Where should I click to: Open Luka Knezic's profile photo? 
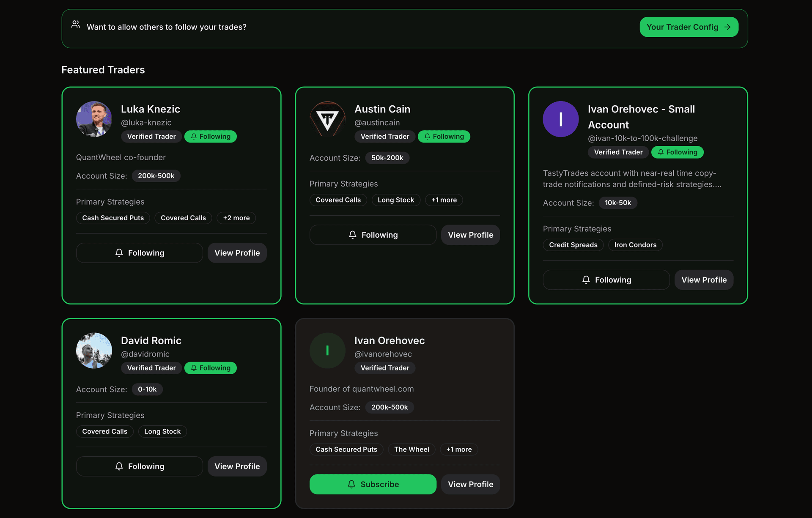[94, 119]
